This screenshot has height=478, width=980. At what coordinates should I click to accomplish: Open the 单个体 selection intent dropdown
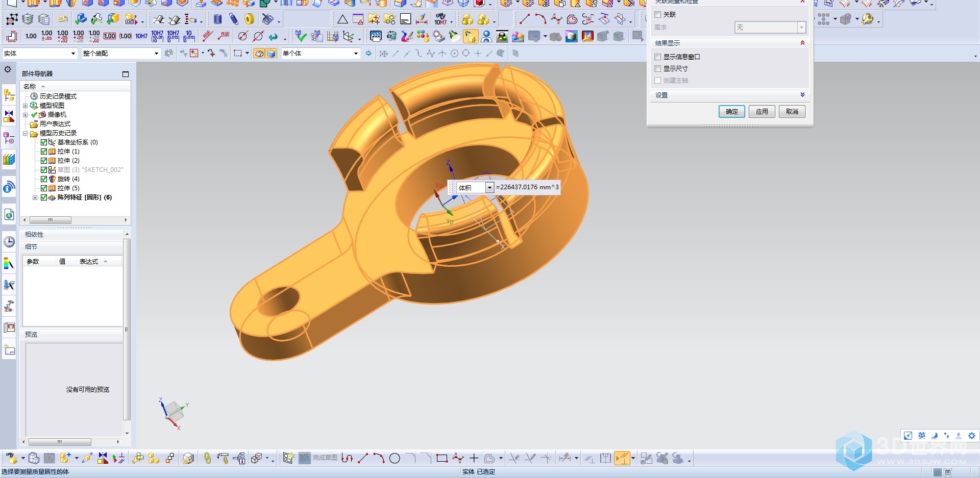coord(356,54)
